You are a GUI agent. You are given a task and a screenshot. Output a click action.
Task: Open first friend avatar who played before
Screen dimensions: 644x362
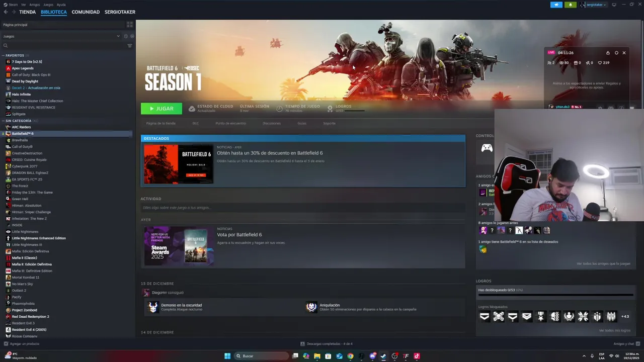tap(483, 230)
